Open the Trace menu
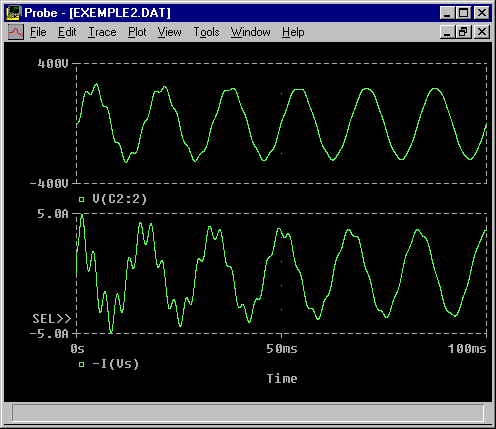 pos(102,32)
